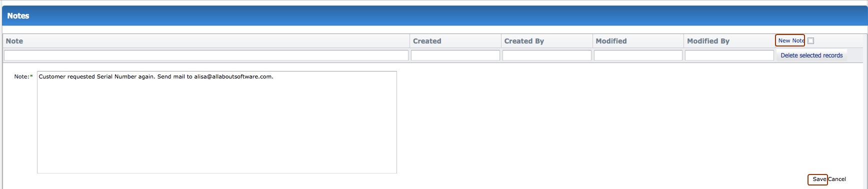Click the word "Customer" in the note
868x189 pixels.
point(52,76)
